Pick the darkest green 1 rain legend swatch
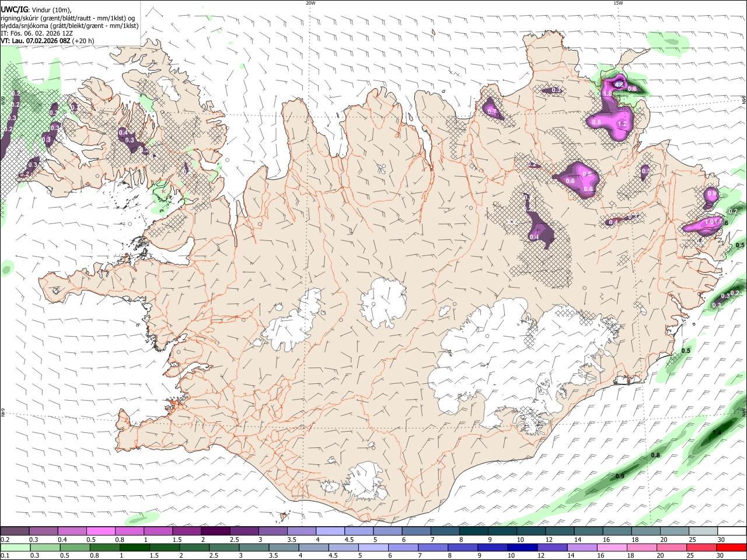The image size is (747, 560). pyautogui.click(x=134, y=548)
